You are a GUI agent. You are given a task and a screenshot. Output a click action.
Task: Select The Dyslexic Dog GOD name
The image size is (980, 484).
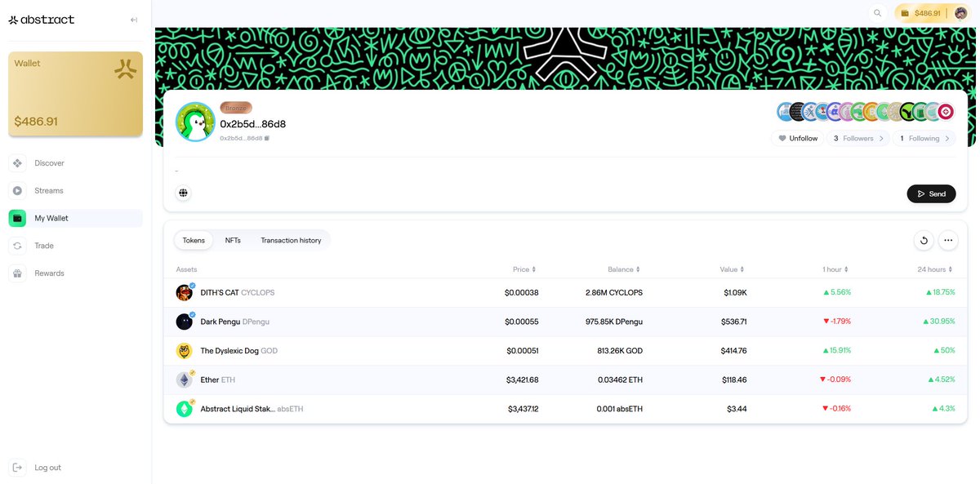point(238,351)
